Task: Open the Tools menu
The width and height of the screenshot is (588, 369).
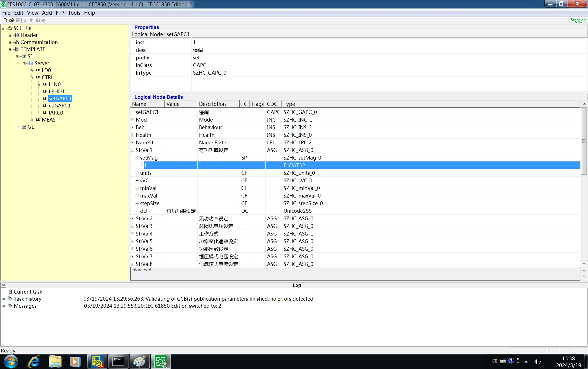Action: (x=74, y=12)
